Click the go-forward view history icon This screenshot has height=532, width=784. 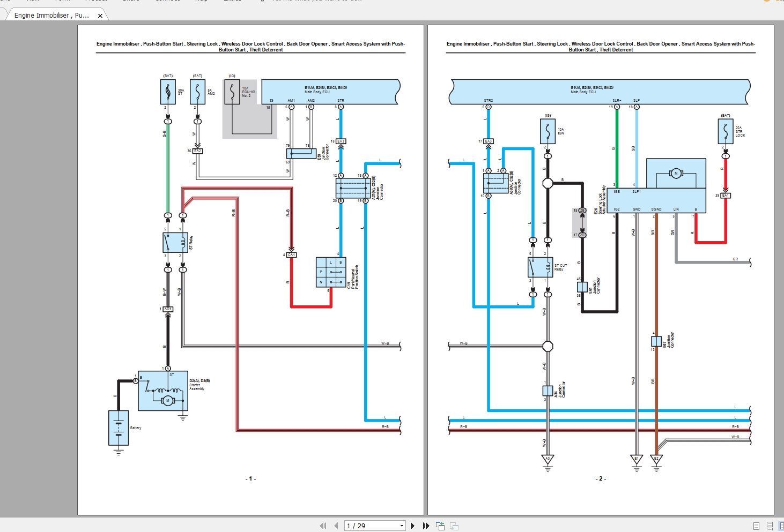454,526
